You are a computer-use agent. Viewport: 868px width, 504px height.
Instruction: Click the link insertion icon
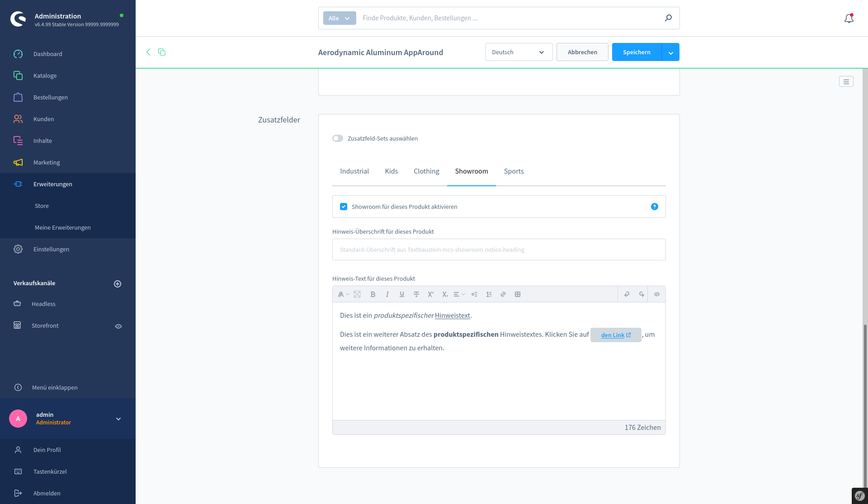point(503,294)
